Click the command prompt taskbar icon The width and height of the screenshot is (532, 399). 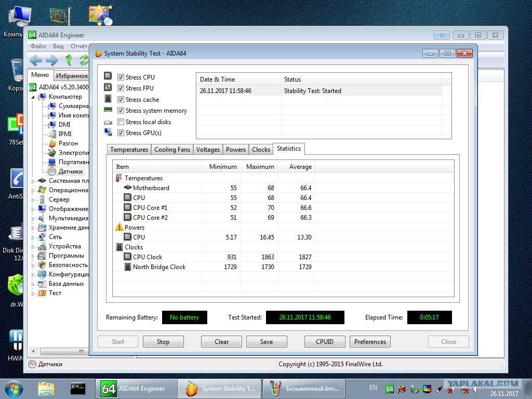(x=78, y=388)
